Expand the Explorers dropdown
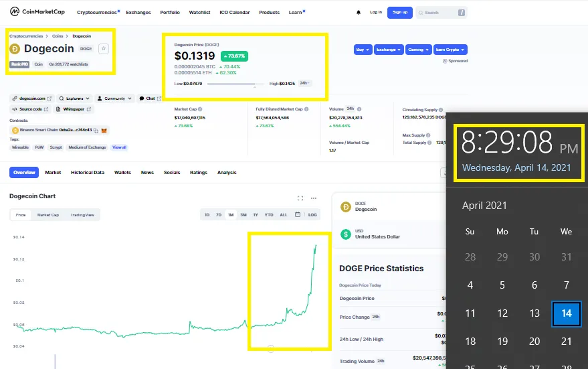 click(74, 98)
